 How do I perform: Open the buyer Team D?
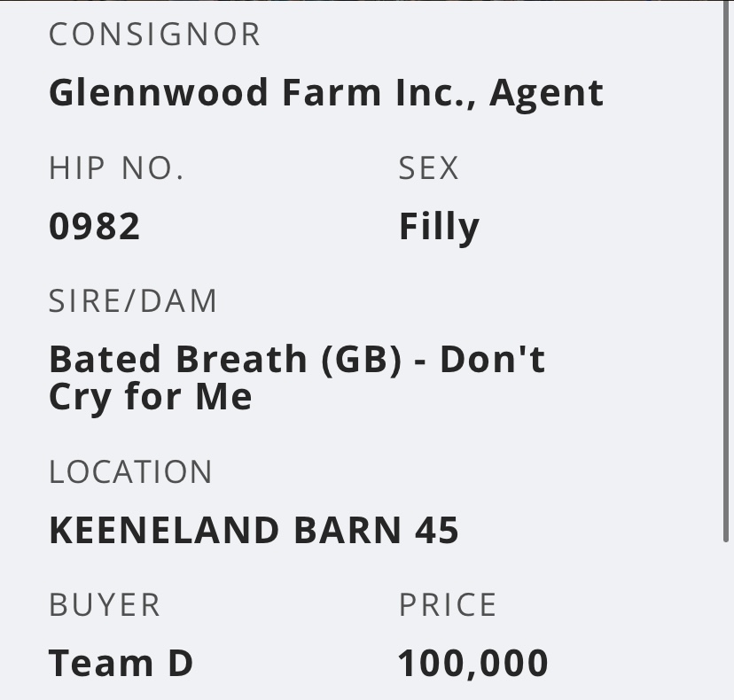coord(121,663)
